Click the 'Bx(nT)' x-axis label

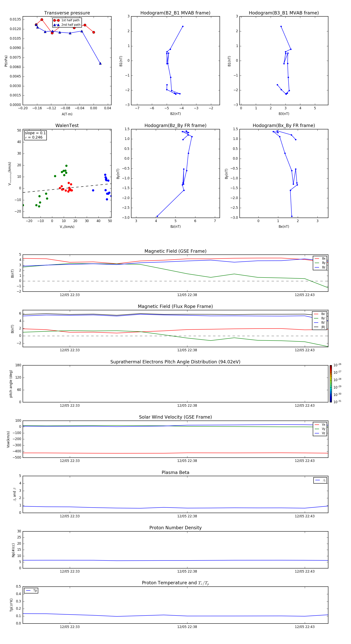click(x=284, y=227)
